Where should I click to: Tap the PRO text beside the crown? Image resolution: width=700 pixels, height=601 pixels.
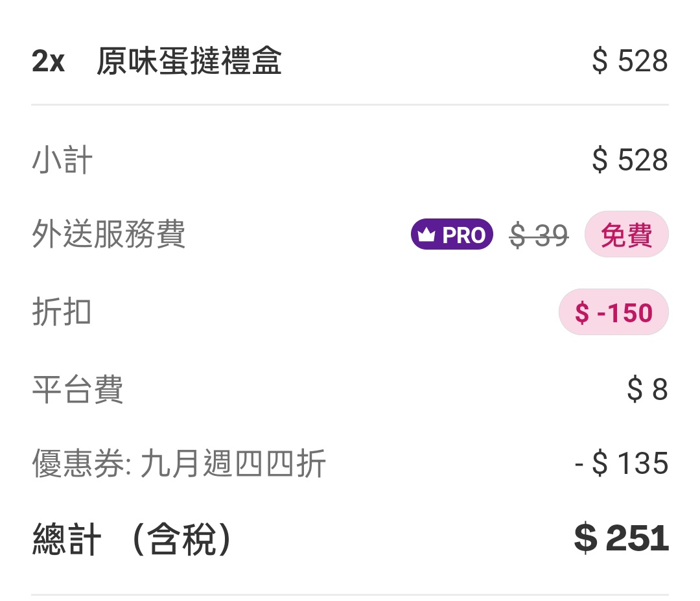(463, 235)
